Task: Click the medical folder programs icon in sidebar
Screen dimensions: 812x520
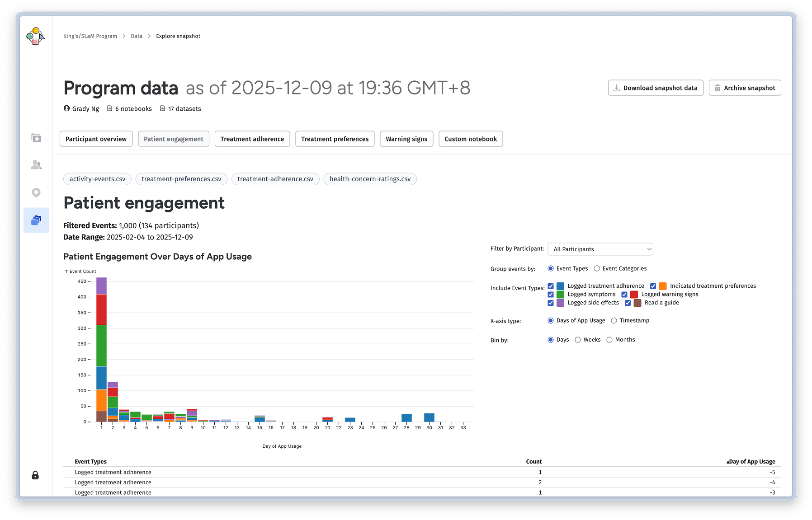Action: [36, 138]
